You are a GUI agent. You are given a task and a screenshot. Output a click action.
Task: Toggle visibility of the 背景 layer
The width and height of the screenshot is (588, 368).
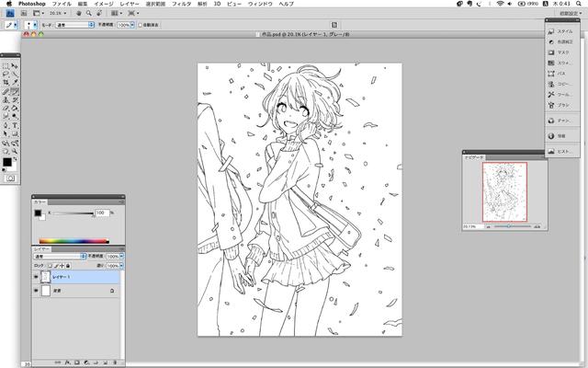(x=37, y=291)
